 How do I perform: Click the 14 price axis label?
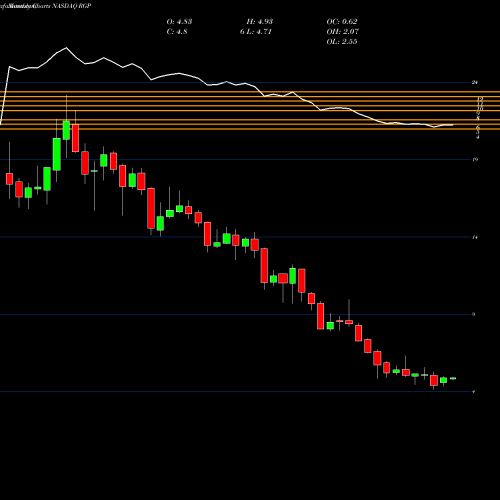coord(475,237)
